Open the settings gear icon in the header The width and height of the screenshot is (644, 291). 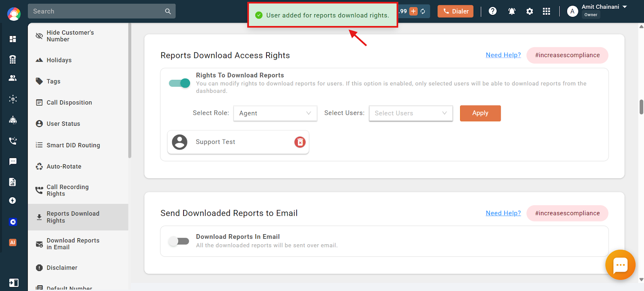coord(530,11)
